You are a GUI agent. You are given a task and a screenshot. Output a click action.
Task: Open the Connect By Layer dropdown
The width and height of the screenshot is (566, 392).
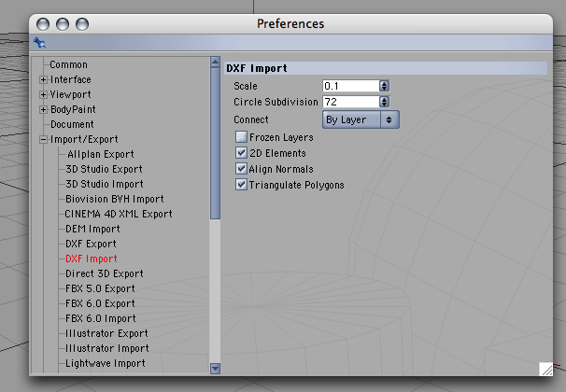tap(361, 119)
